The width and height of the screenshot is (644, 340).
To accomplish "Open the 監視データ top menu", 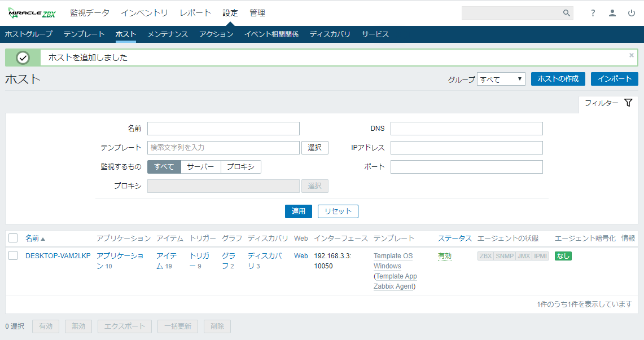I will pyautogui.click(x=90, y=13).
